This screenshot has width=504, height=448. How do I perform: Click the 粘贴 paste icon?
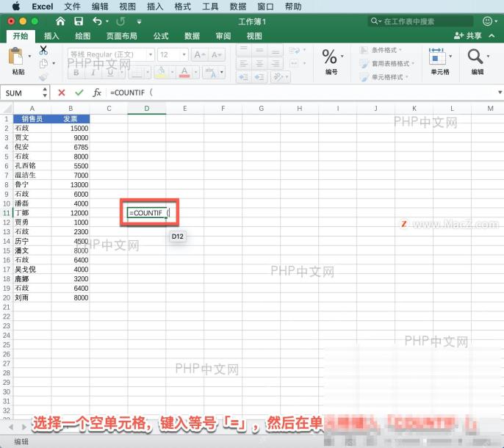[15, 57]
